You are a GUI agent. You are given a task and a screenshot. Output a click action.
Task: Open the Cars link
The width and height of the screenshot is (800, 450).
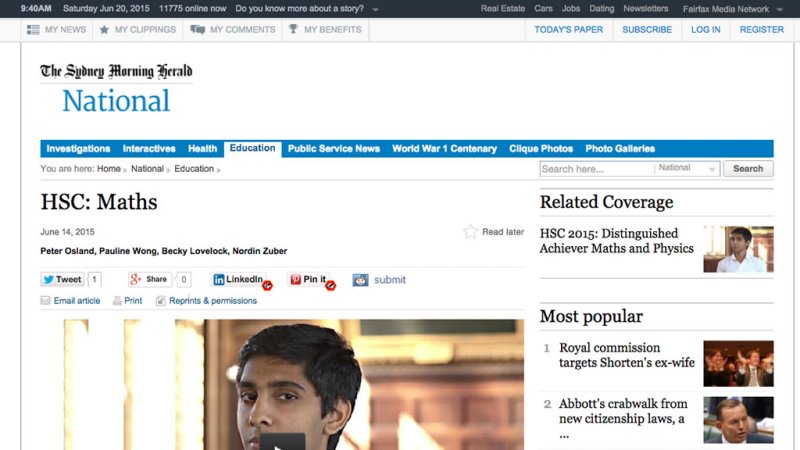tap(543, 9)
